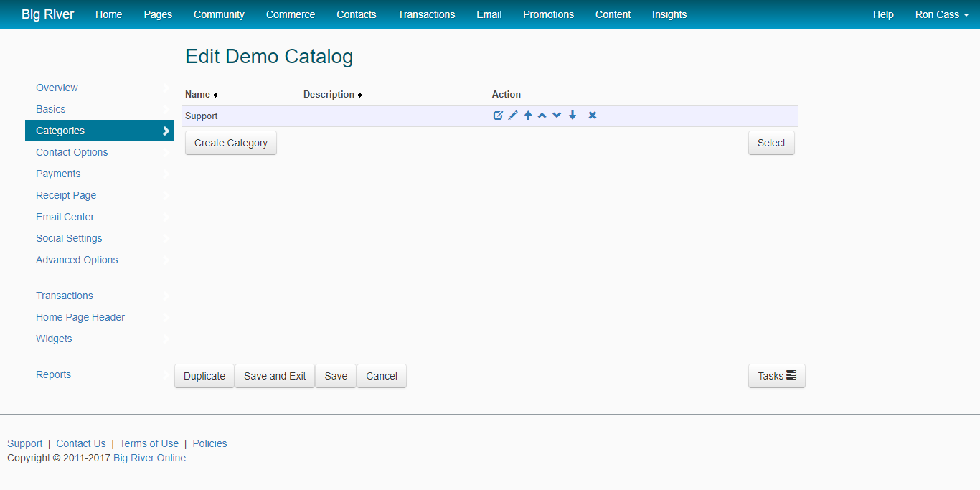This screenshot has height=490, width=980.
Task: Open the Contacts menu
Action: [357, 14]
